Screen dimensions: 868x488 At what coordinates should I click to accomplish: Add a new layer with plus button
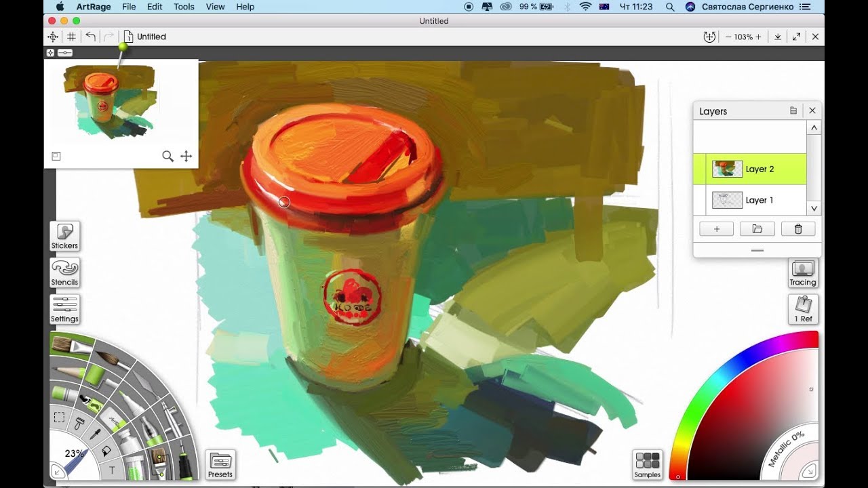point(717,229)
